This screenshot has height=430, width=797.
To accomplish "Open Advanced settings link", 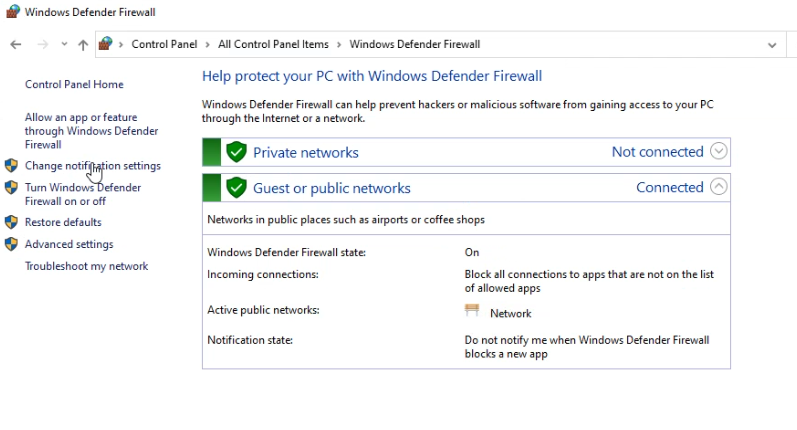I will click(x=69, y=244).
